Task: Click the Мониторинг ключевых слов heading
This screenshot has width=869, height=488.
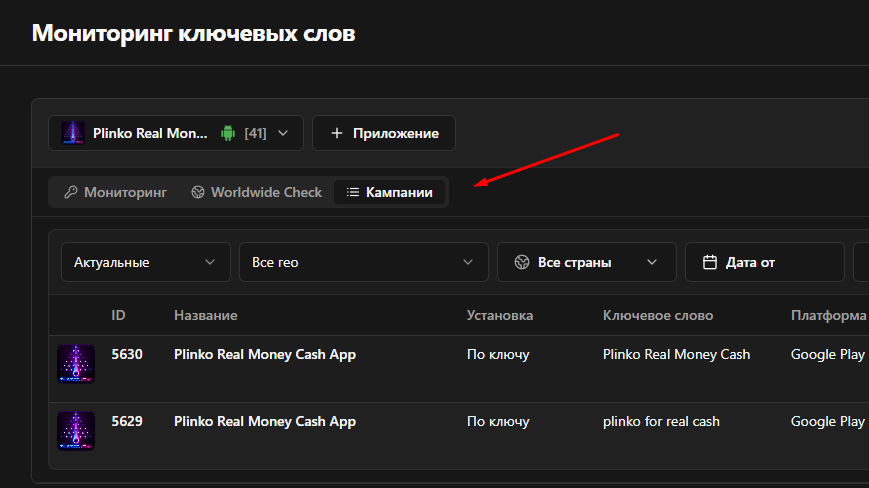Action: (193, 33)
